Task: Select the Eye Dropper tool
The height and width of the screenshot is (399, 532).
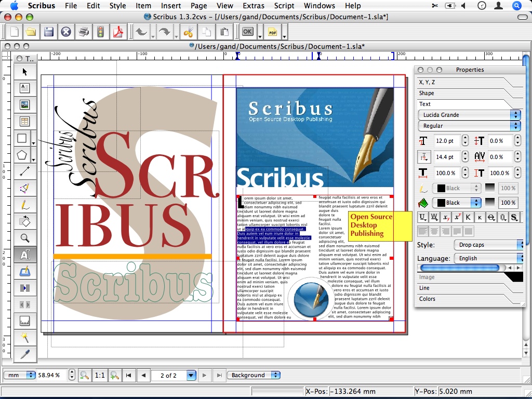Action: 24,354
